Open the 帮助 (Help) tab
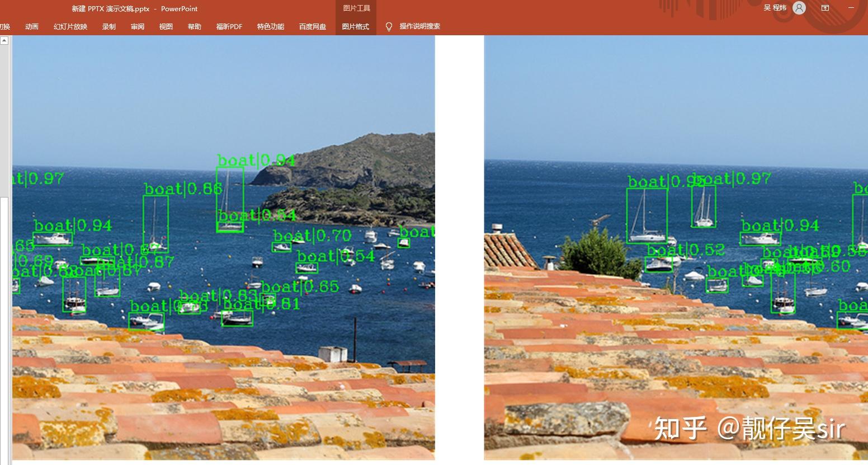Viewport: 868px width, 465px height. coord(195,27)
